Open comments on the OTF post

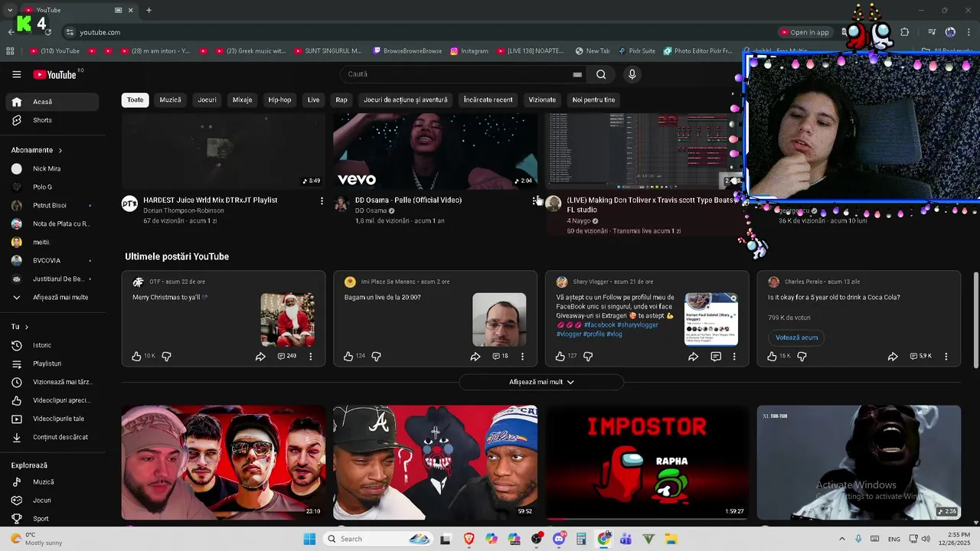(286, 356)
